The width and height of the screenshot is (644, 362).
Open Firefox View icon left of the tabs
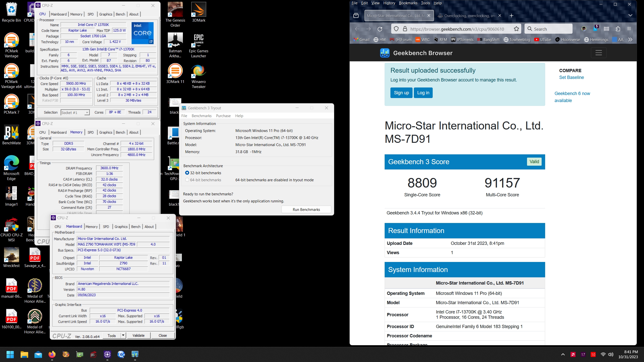tap(356, 16)
